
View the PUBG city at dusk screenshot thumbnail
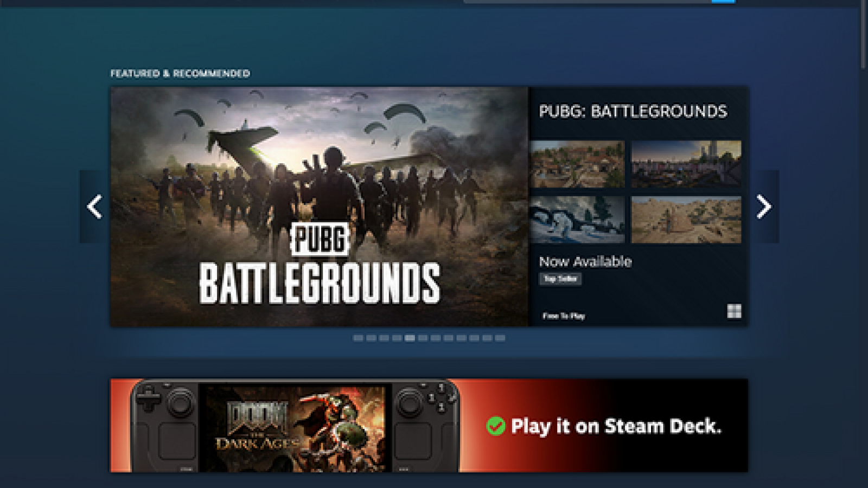[x=686, y=164]
